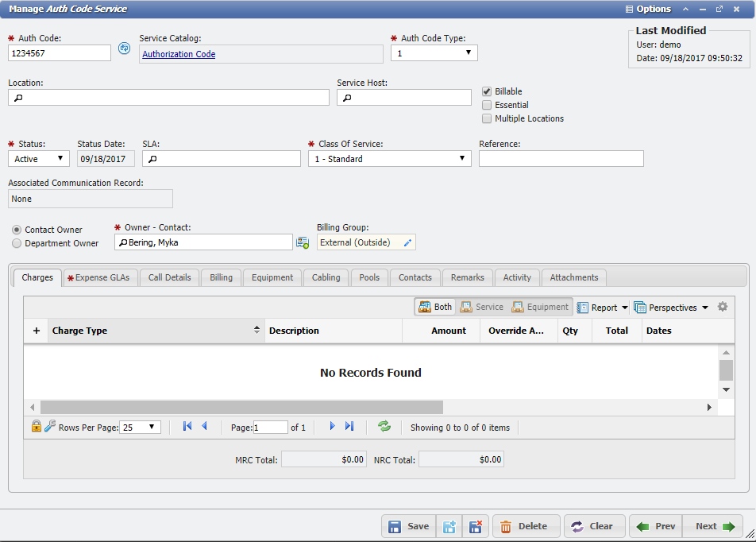Switch to the Call Details tab
Screen dimensions: 756x542
click(169, 277)
